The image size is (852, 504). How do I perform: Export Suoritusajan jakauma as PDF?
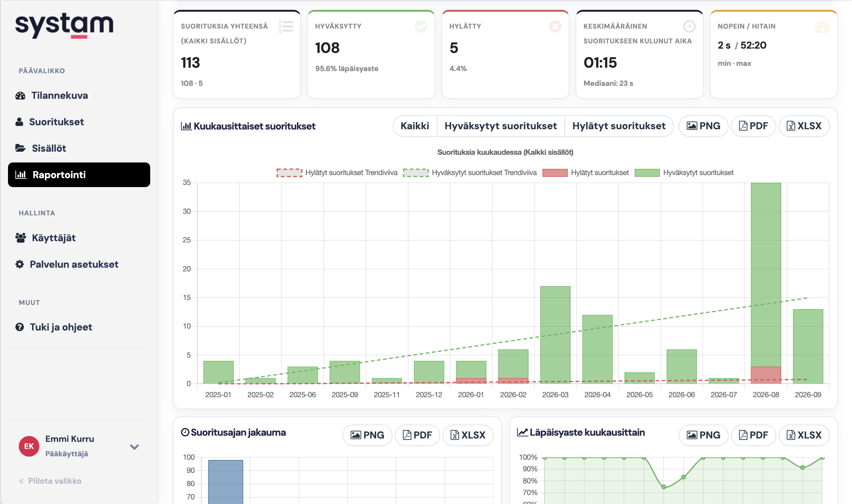[417, 435]
